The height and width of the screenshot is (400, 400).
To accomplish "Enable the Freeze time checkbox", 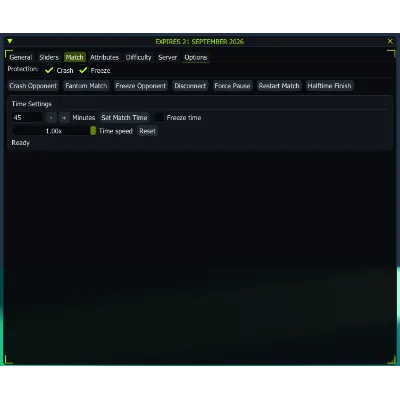I will pos(159,117).
